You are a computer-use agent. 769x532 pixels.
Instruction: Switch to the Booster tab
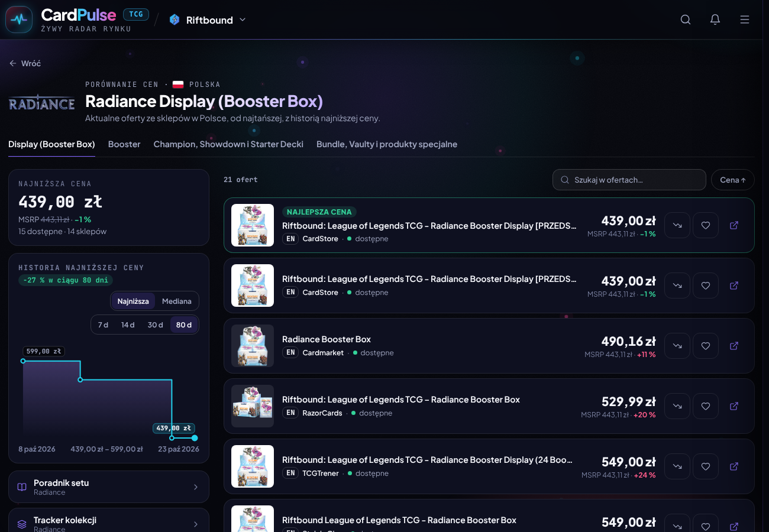pos(124,144)
